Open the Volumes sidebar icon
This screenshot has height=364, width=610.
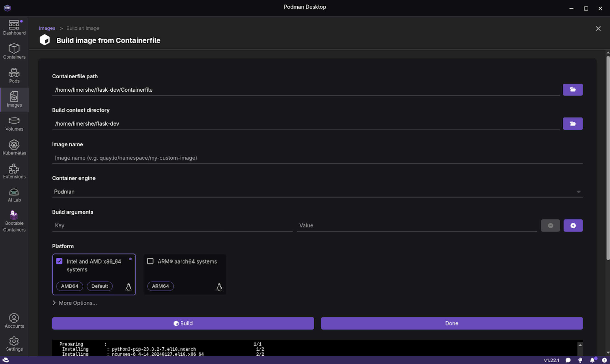point(14,124)
